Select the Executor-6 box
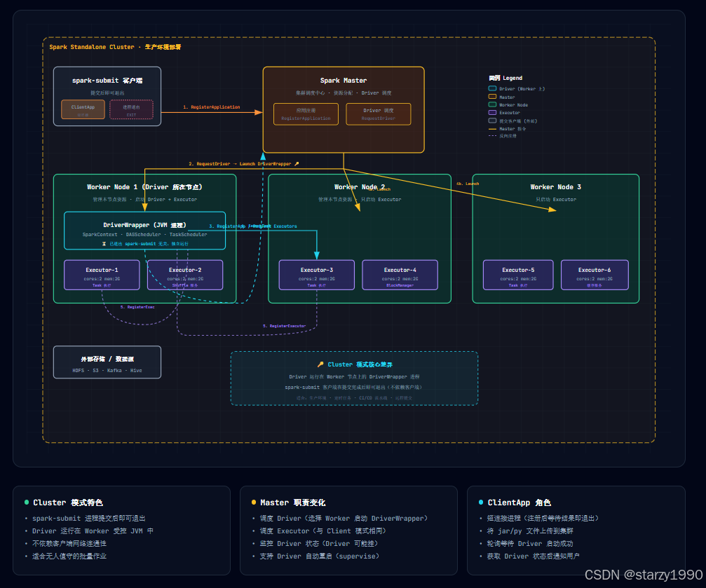The height and width of the screenshot is (588, 706). click(595, 275)
